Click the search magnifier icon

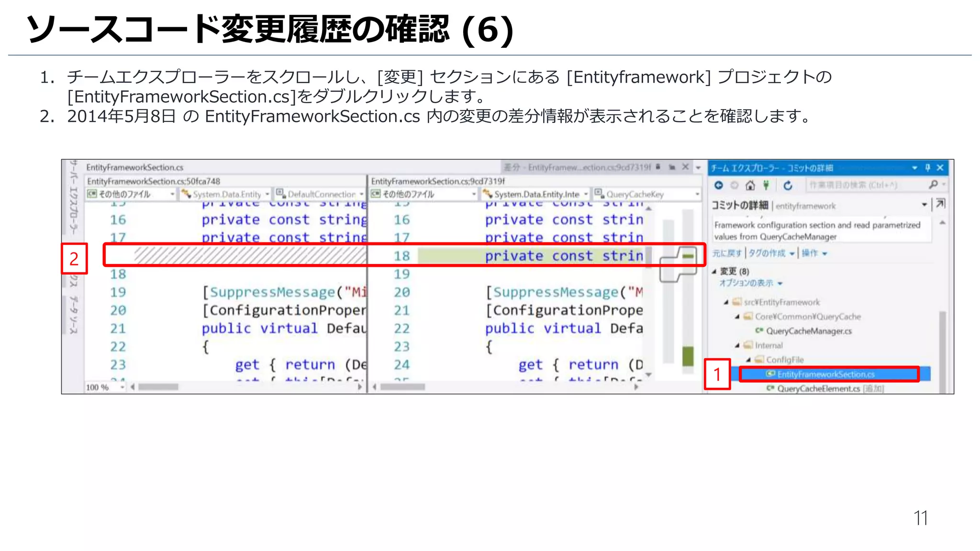coord(933,185)
